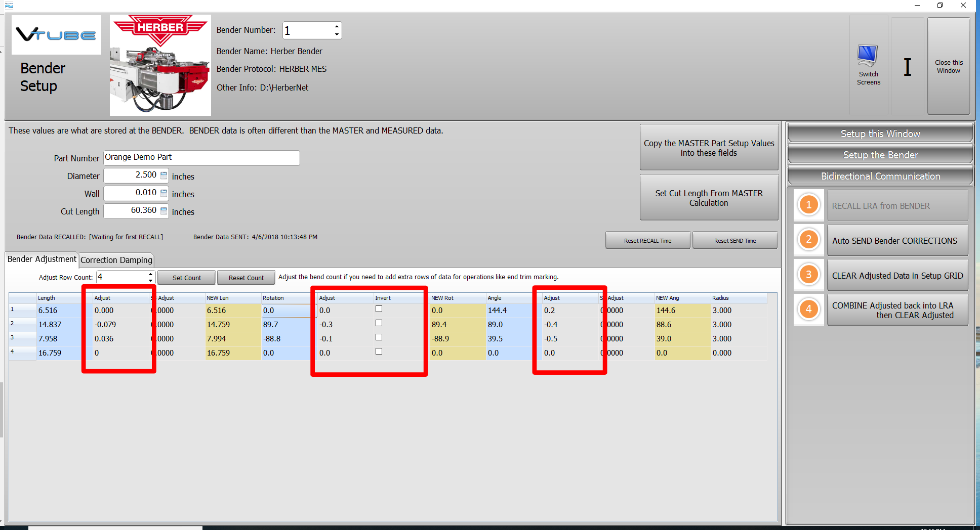The width and height of the screenshot is (980, 530).
Task: Click the orange number 4 step icon
Action: point(808,310)
